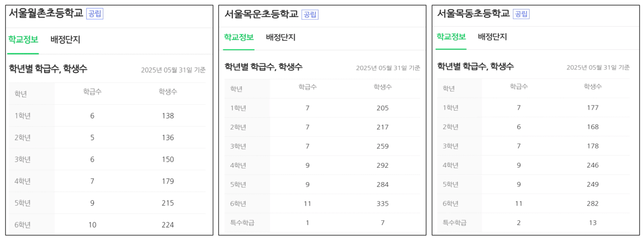Viewport: 644px width, 240px height.
Task: Click 학생수 column header in 서울목운초등학교 table
Action: coord(382,87)
